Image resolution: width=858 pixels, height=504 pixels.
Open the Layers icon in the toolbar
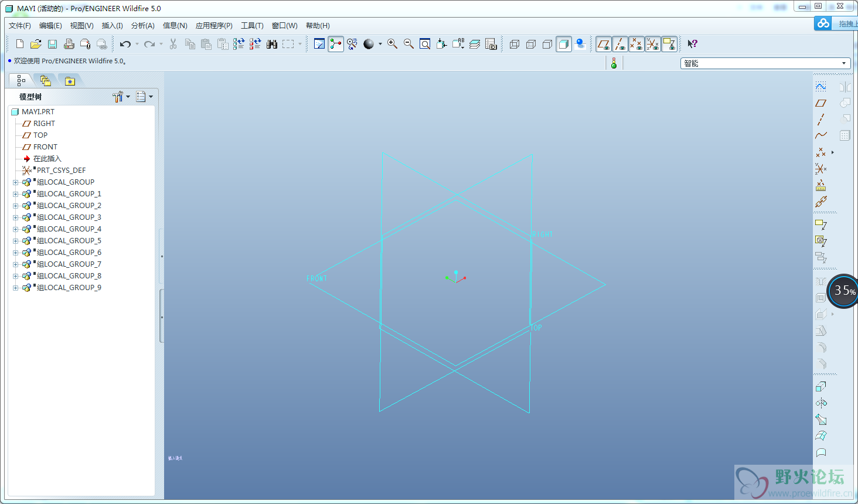tap(475, 44)
